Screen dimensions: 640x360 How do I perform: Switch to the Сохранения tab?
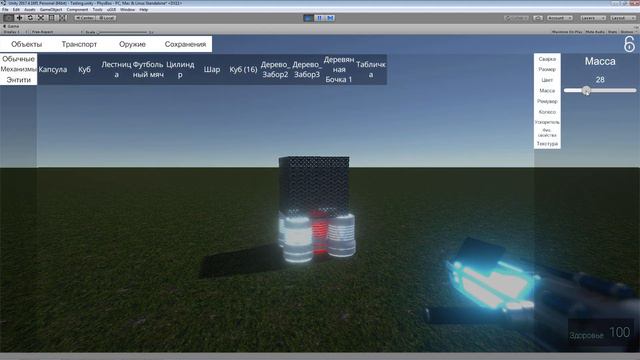[185, 44]
